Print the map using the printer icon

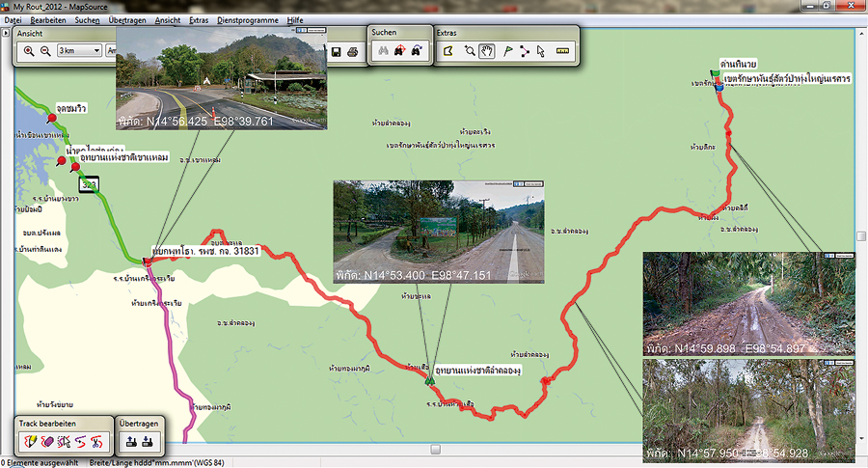point(353,51)
